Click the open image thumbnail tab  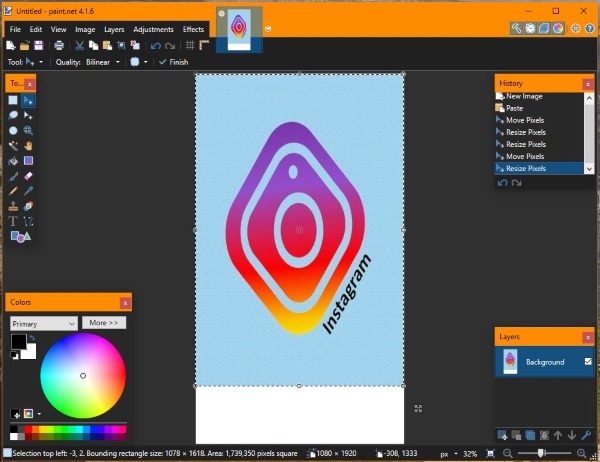click(x=239, y=29)
